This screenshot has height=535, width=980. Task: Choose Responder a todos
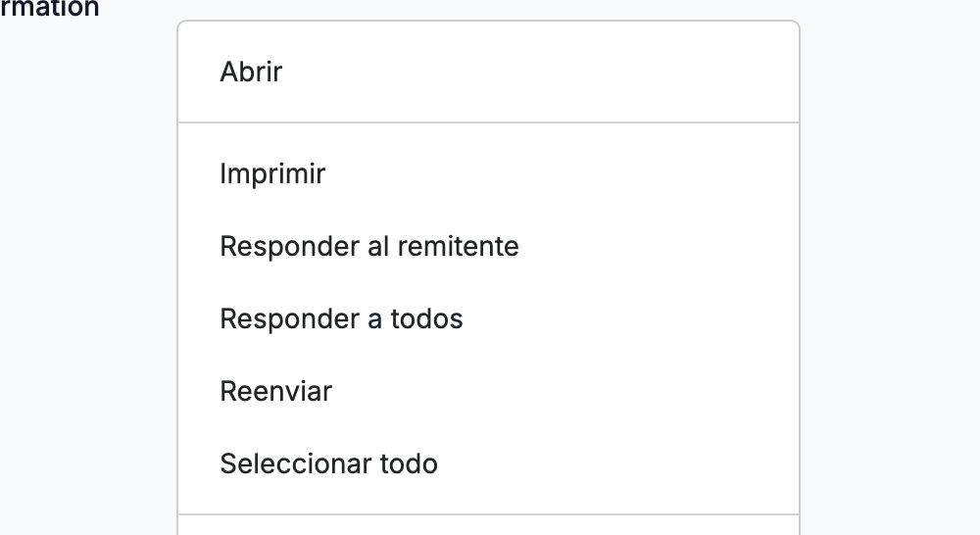tap(488, 318)
